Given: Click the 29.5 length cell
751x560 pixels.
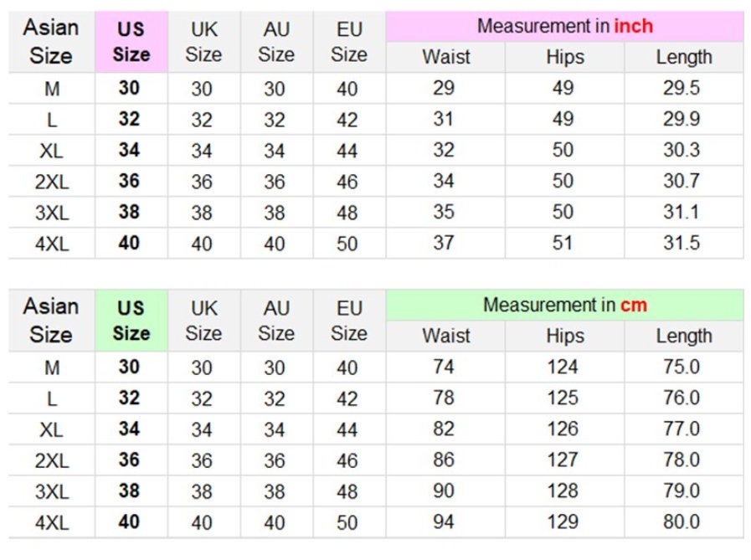Looking at the screenshot, I should 682,89.
